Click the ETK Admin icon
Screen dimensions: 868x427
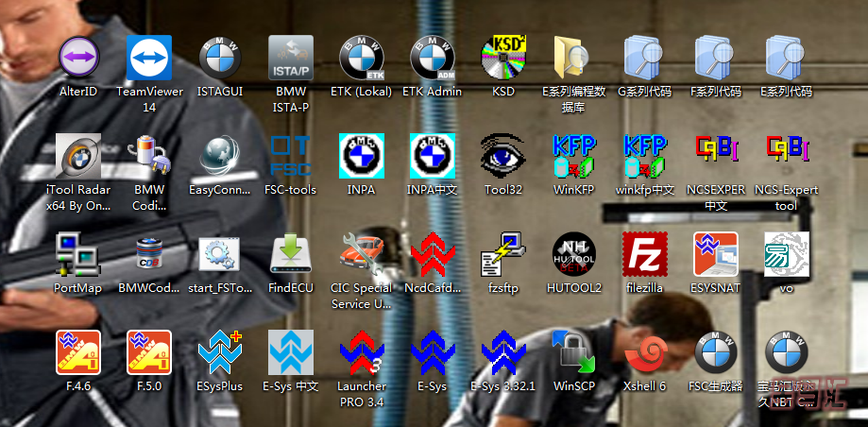433,58
